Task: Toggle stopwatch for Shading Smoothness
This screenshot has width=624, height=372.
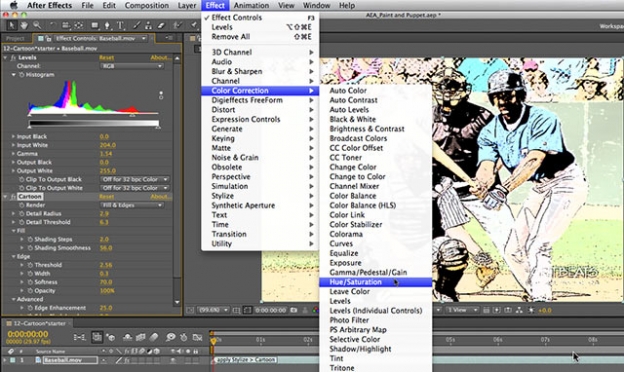Action: point(30,248)
